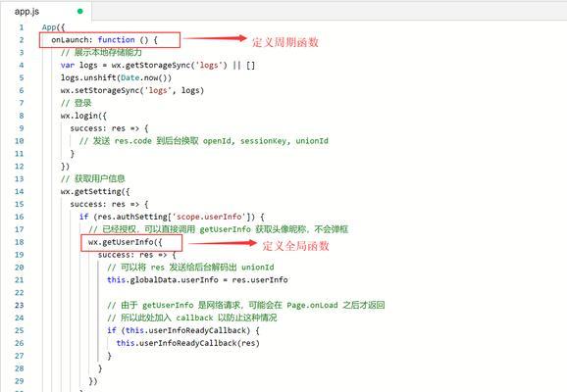This screenshot has width=567, height=392.
Task: Click comment '已经授权，可以直接调用 getUserInfo'
Action: tap(219, 229)
